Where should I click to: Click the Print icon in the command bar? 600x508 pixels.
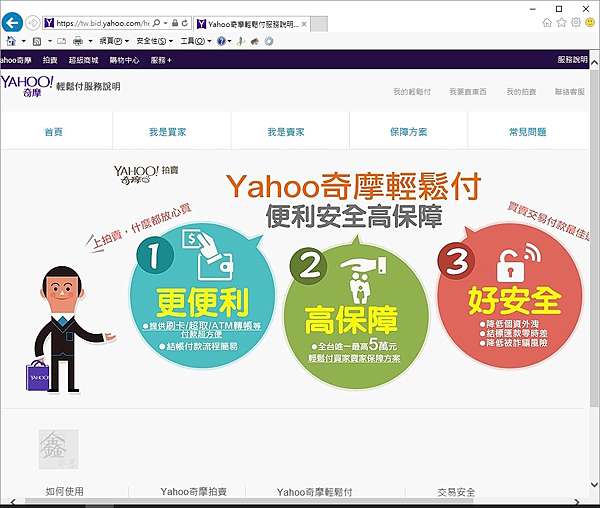(78, 41)
